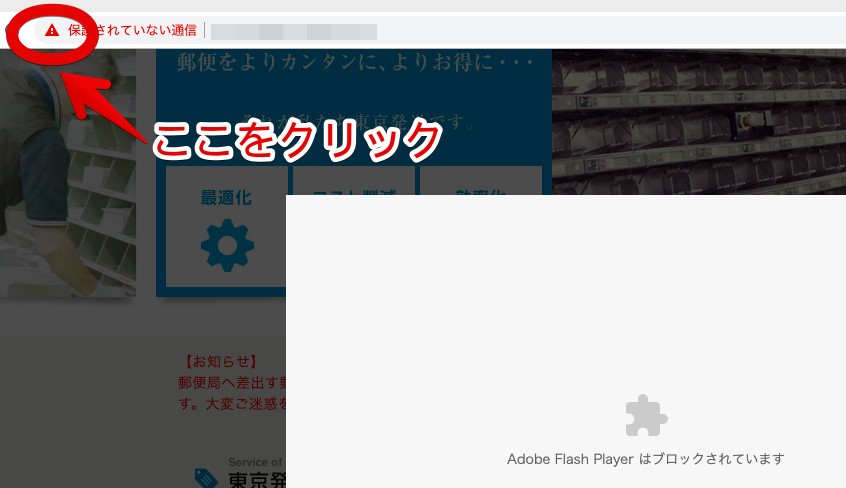Image resolution: width=846 pixels, height=488 pixels.
Task: Click the shelf photo on the right
Action: pos(698,120)
